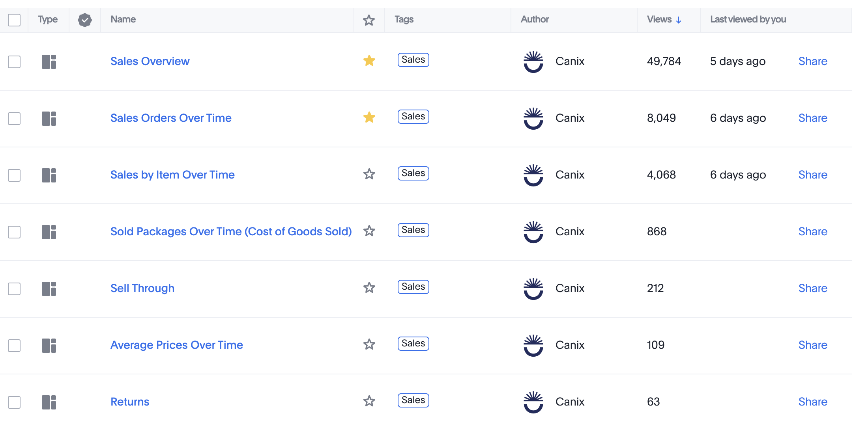Image resolution: width=868 pixels, height=428 pixels.
Task: Unfavorite the Sales Overview dashboard star
Action: pos(369,61)
